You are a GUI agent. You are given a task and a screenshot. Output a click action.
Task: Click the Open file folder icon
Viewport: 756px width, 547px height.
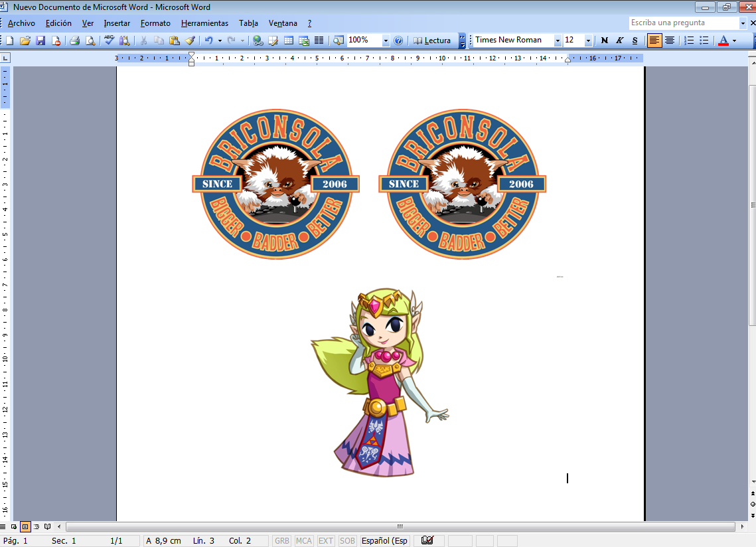click(25, 40)
